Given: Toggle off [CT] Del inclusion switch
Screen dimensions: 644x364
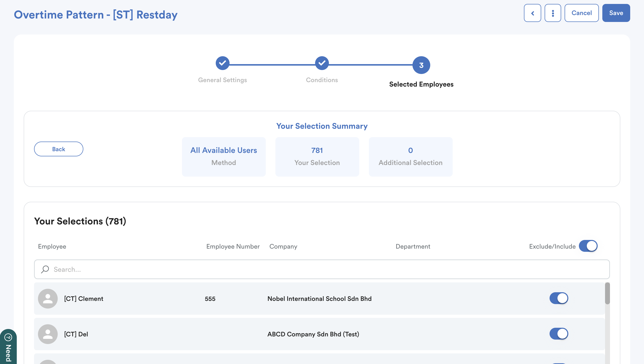Looking at the screenshot, I should [558, 334].
